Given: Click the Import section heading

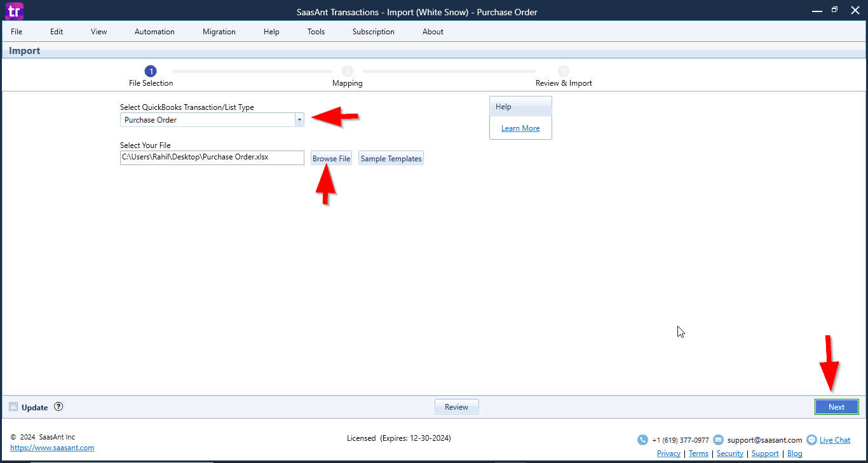Looking at the screenshot, I should coord(25,51).
